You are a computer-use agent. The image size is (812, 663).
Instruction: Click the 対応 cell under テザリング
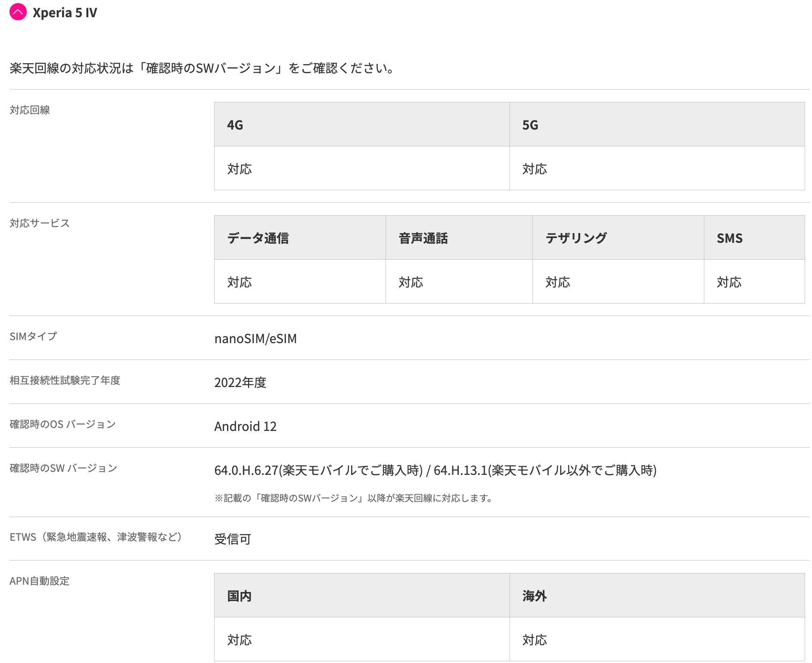(x=618, y=282)
